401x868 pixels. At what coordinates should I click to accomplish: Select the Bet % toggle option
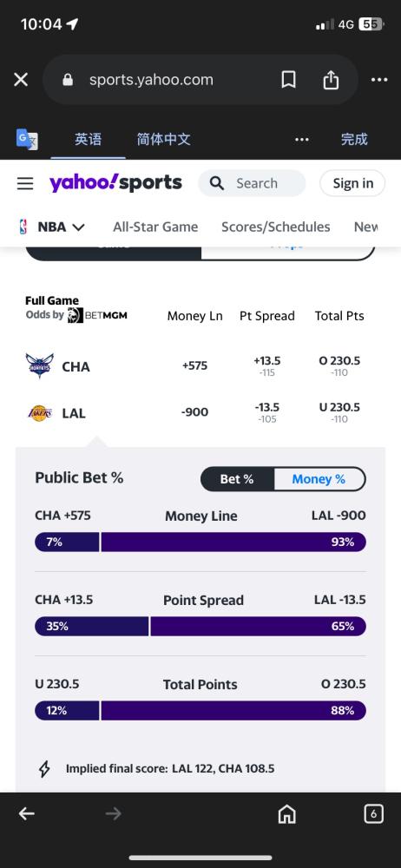[x=237, y=479]
